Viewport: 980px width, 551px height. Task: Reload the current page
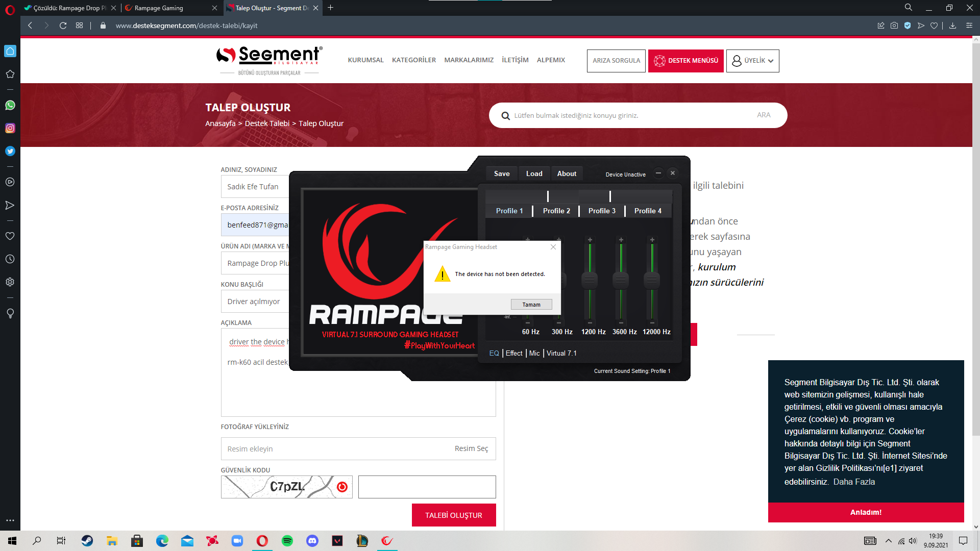click(63, 26)
